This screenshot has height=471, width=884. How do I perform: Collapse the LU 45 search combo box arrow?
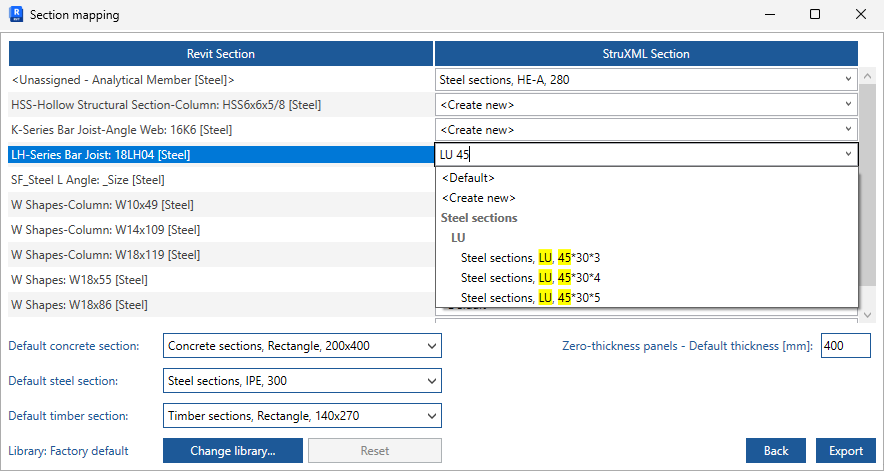tap(848, 155)
